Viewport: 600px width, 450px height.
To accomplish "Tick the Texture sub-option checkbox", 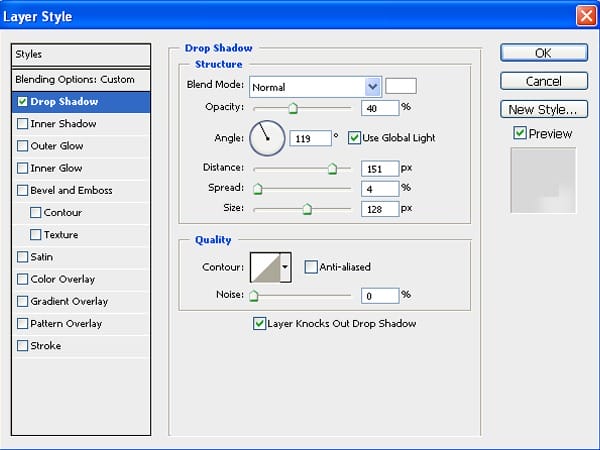I will click(36, 235).
